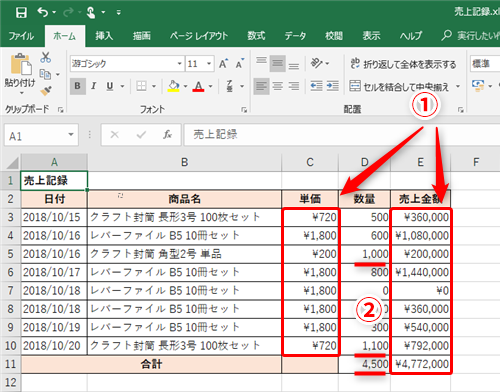Viewport: 500px width, 392px height.
Task: Open the ページ レイアウト tab
Action: (199, 36)
